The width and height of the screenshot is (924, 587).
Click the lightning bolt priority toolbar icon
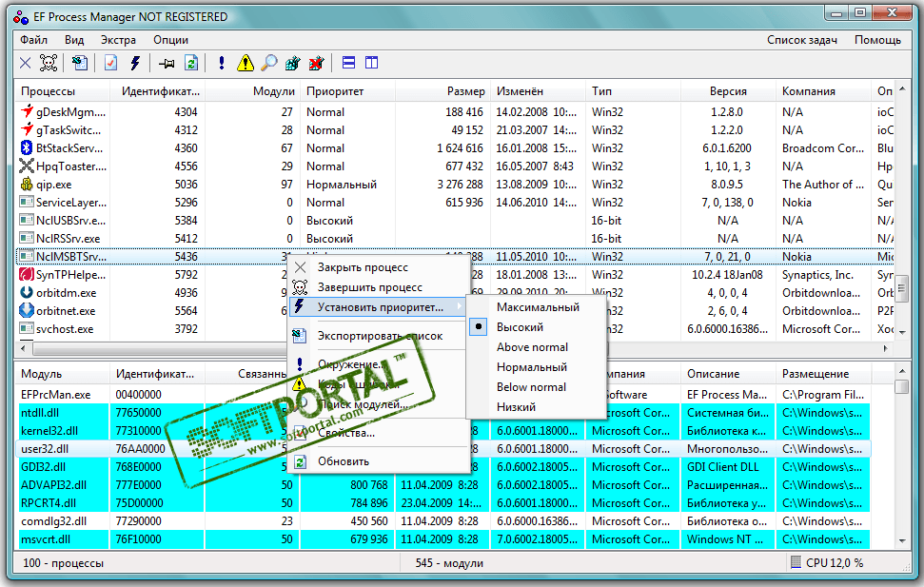click(134, 64)
